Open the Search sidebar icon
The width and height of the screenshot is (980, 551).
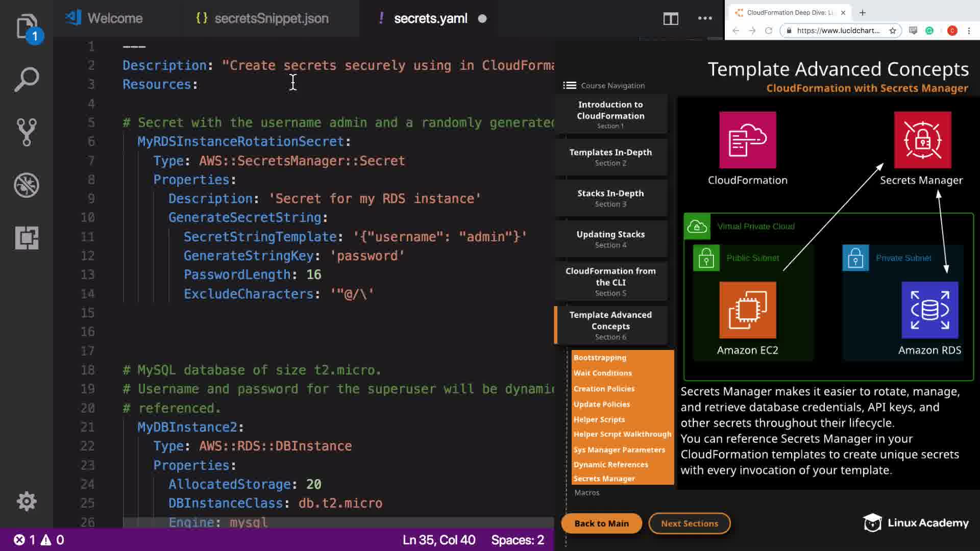pos(27,80)
